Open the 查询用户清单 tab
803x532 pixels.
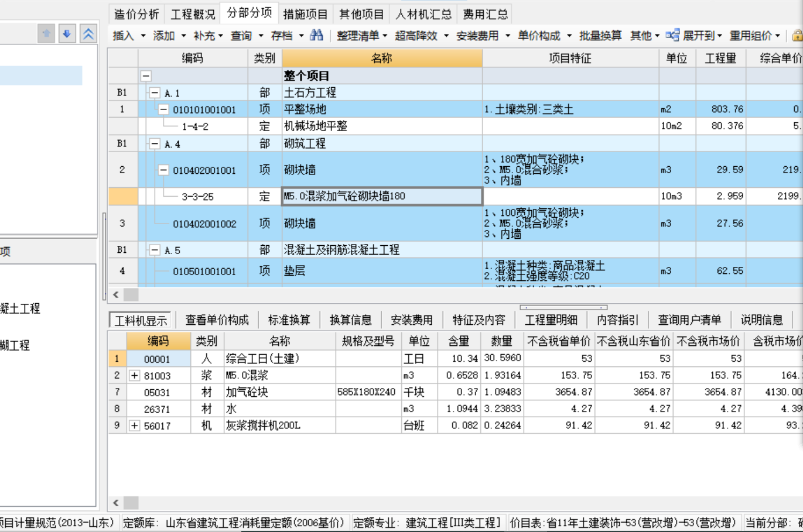[689, 320]
